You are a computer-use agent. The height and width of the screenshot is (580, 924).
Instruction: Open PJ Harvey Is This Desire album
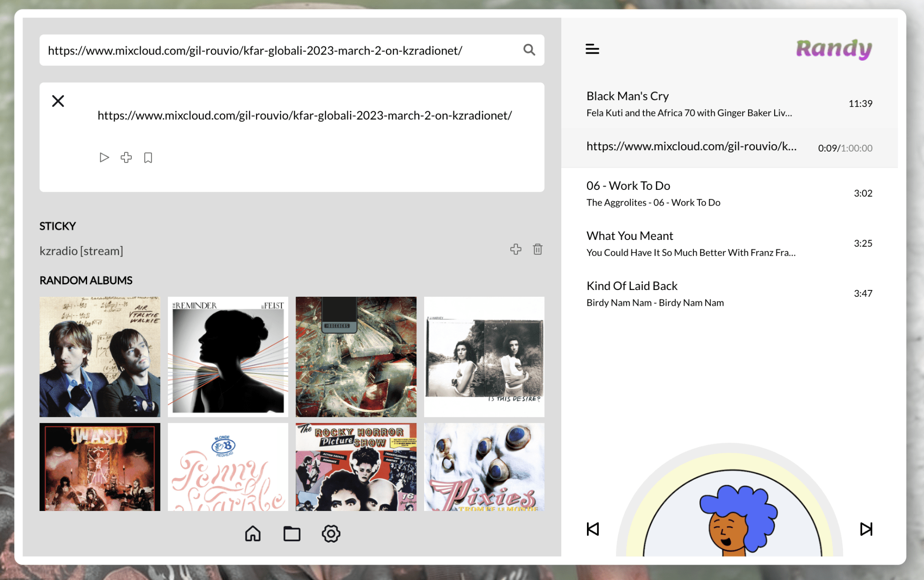point(484,357)
